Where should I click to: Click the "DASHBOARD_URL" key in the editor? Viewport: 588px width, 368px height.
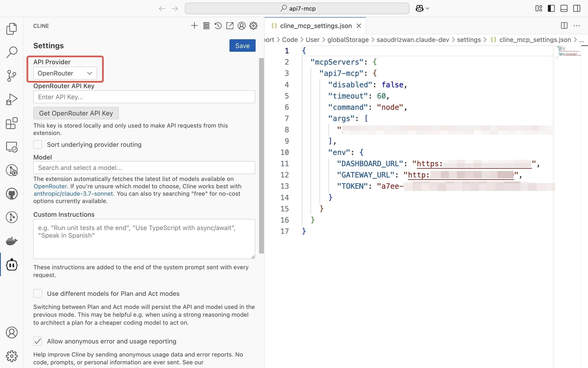(370, 164)
